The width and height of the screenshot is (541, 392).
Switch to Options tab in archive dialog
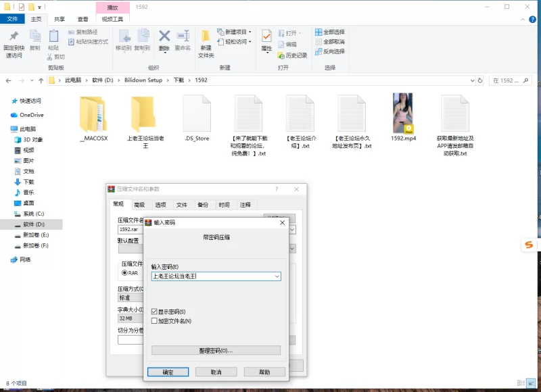tap(160, 205)
